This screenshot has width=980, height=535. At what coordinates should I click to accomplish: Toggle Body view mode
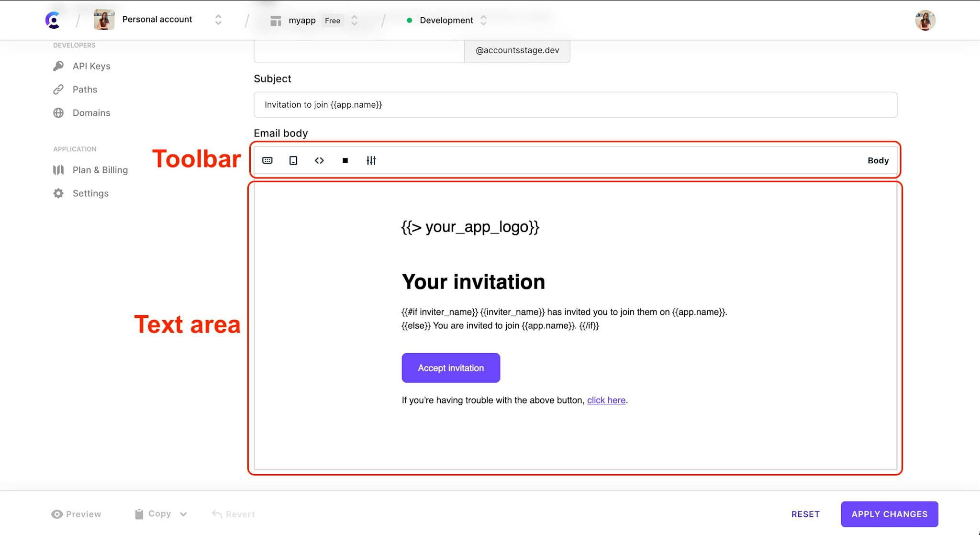(x=878, y=159)
